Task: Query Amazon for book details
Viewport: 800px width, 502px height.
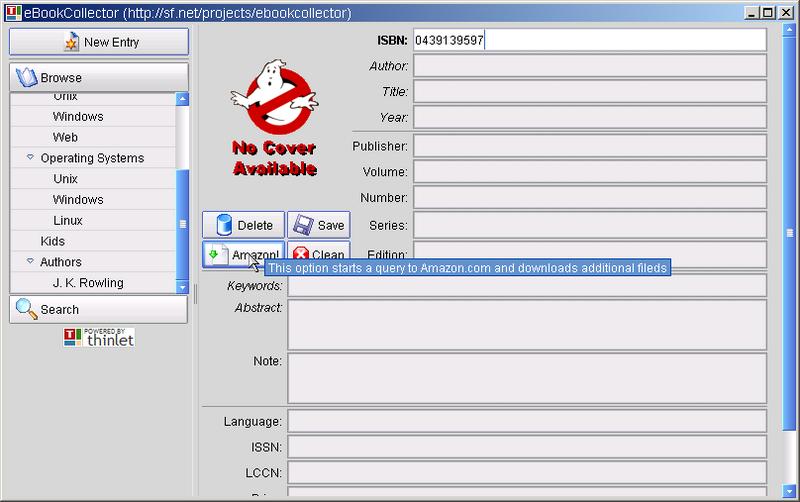Action: (243, 254)
